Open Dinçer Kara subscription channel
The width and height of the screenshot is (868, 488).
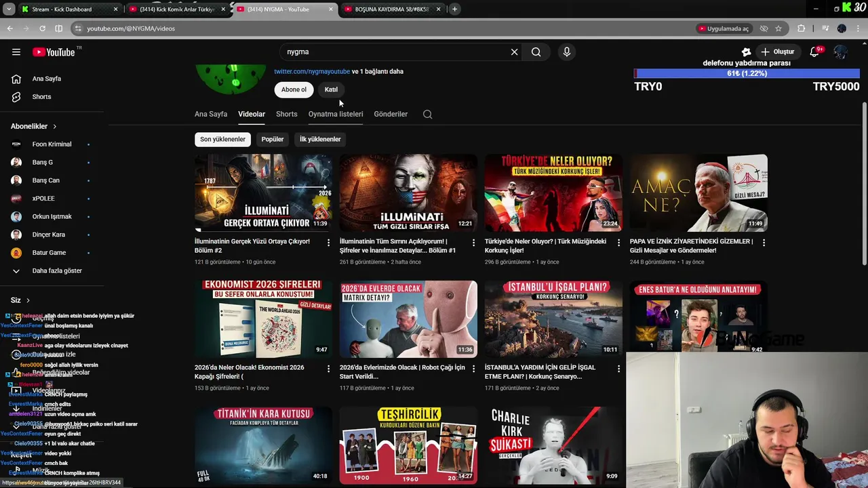[49, 235]
